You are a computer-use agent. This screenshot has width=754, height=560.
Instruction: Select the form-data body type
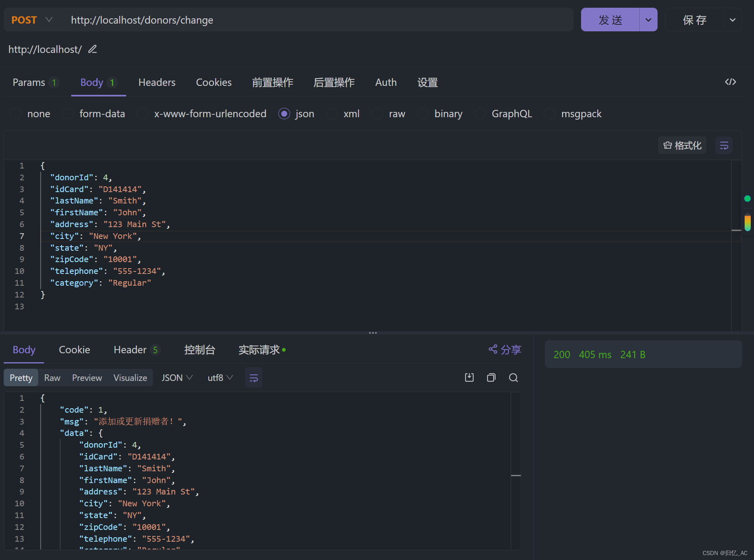point(68,114)
